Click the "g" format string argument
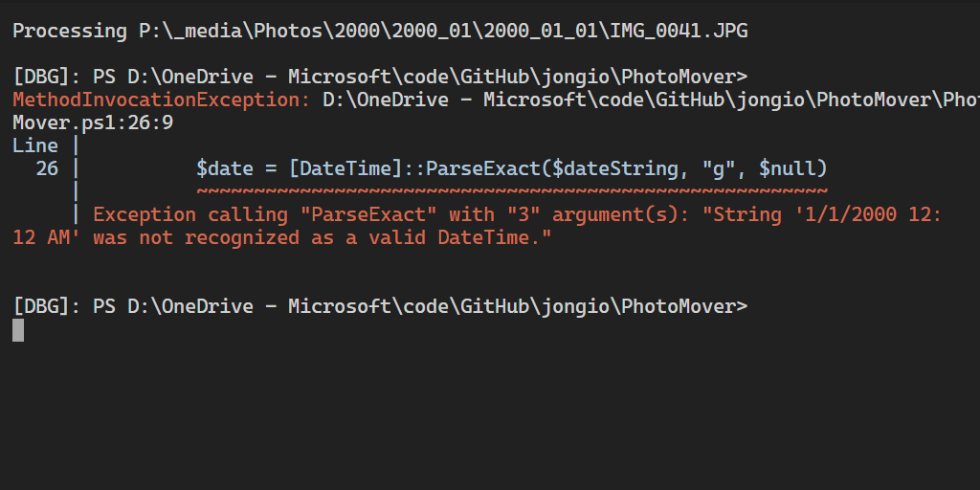980x490 pixels. pyautogui.click(x=713, y=168)
